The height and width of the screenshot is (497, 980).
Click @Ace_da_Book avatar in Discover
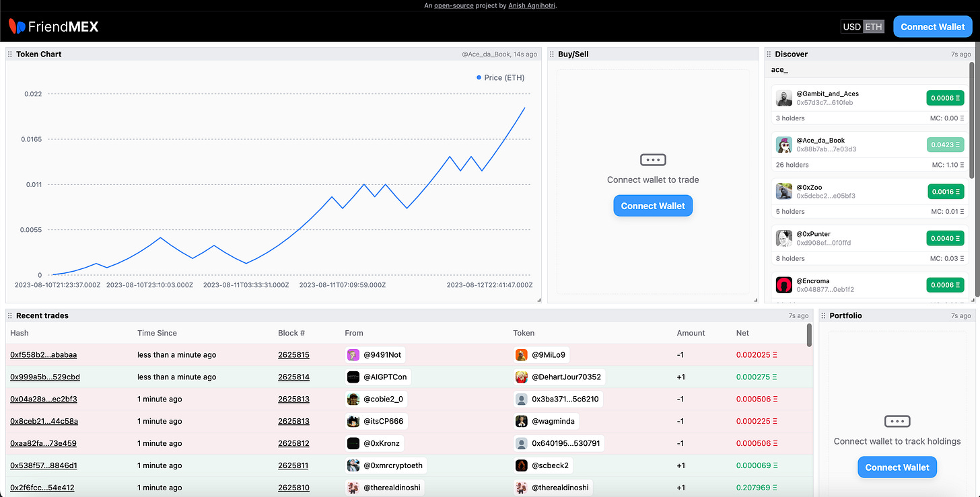coord(784,145)
